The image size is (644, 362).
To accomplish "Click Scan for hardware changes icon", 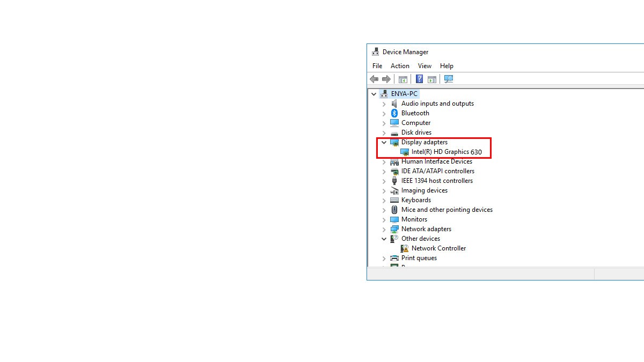I will point(449,79).
